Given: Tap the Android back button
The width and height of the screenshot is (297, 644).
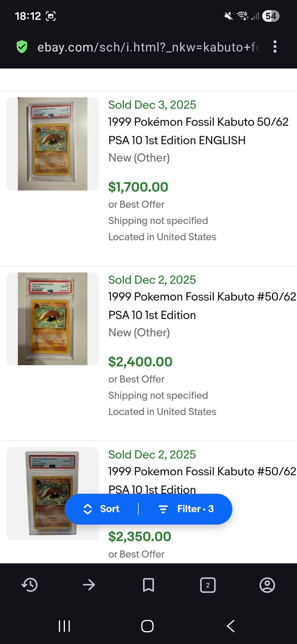Looking at the screenshot, I should (231, 626).
